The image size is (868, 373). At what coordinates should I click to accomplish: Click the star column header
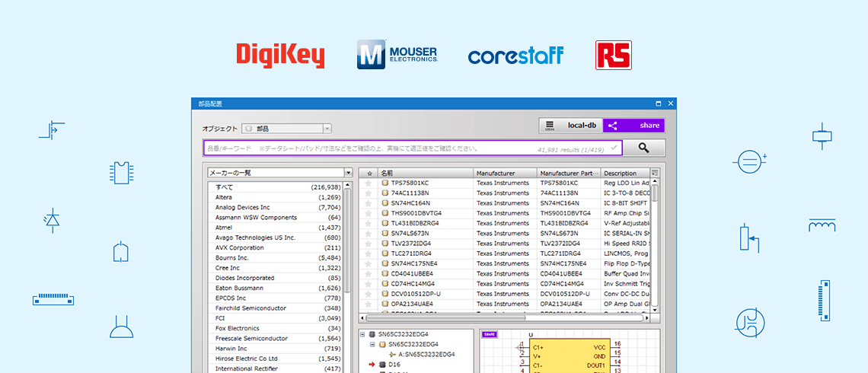point(368,173)
